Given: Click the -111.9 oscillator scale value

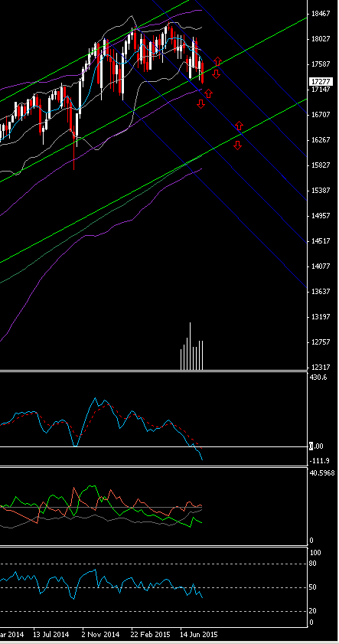Looking at the screenshot, I should (x=319, y=461).
